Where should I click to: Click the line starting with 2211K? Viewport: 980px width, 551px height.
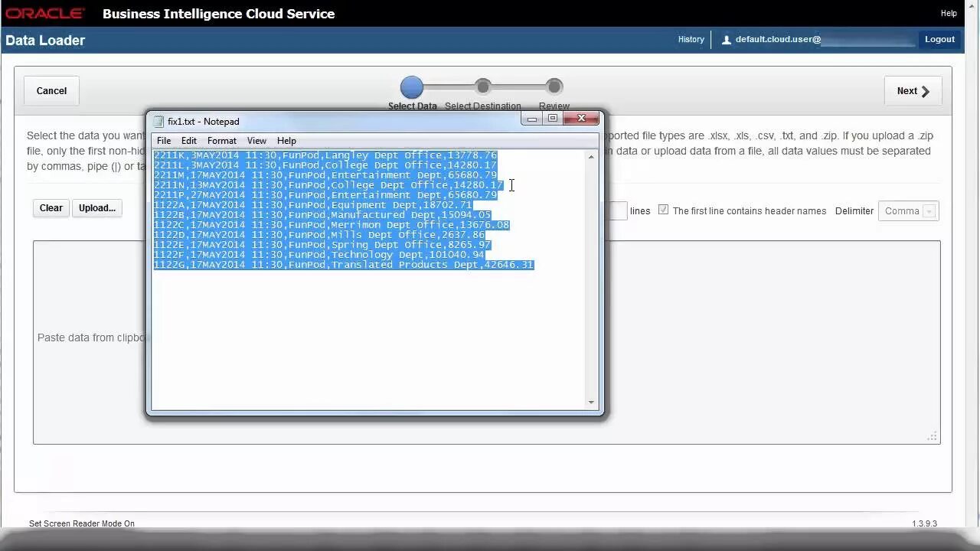click(x=325, y=155)
